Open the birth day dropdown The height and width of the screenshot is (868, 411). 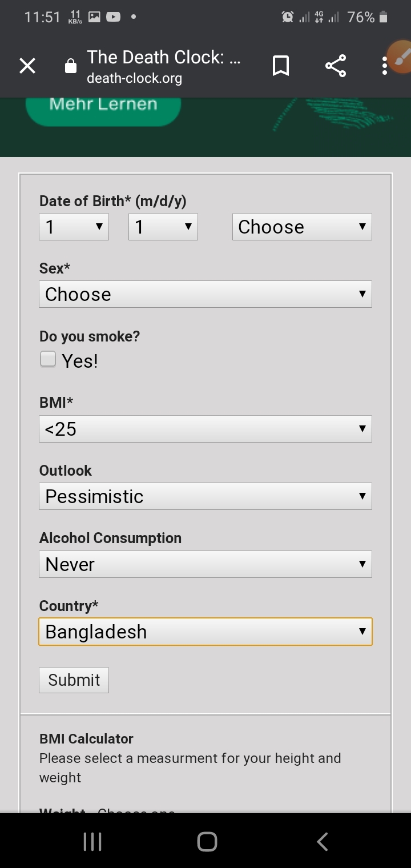click(x=163, y=227)
